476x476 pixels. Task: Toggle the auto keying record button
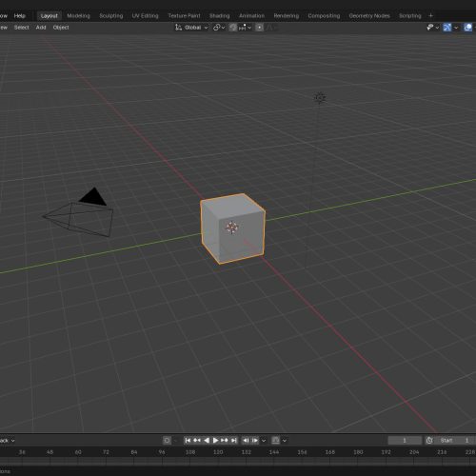(x=167, y=440)
